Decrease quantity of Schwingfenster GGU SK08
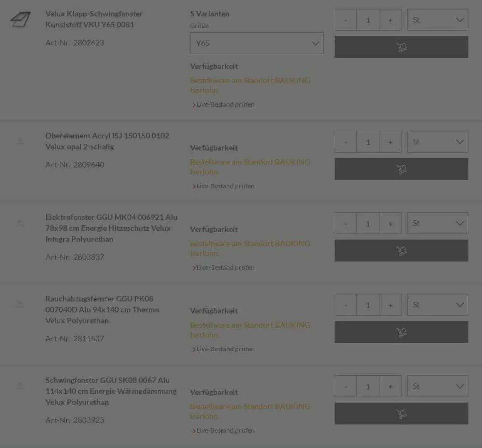The image size is (482, 448). point(345,386)
